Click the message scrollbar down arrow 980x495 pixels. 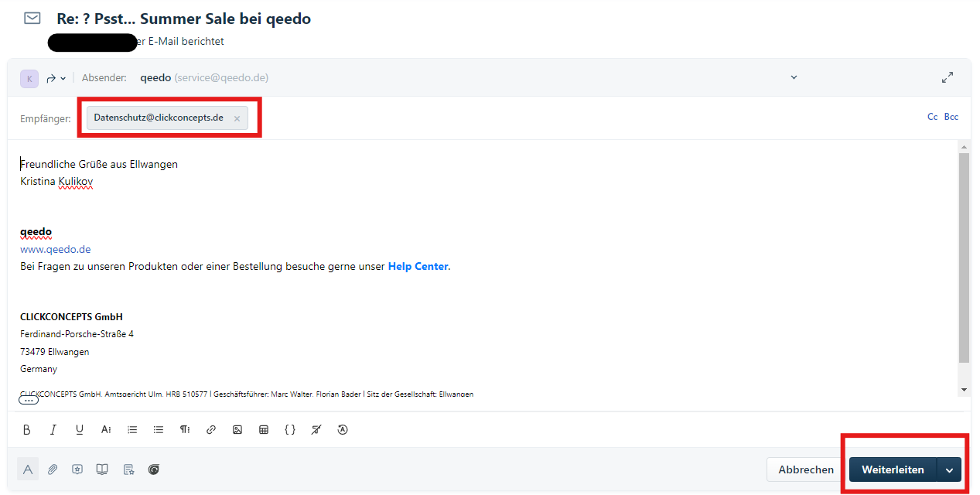click(964, 390)
